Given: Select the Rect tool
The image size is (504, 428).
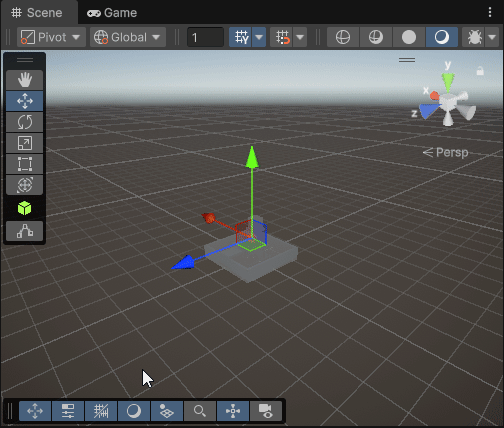Looking at the screenshot, I should click(x=25, y=164).
